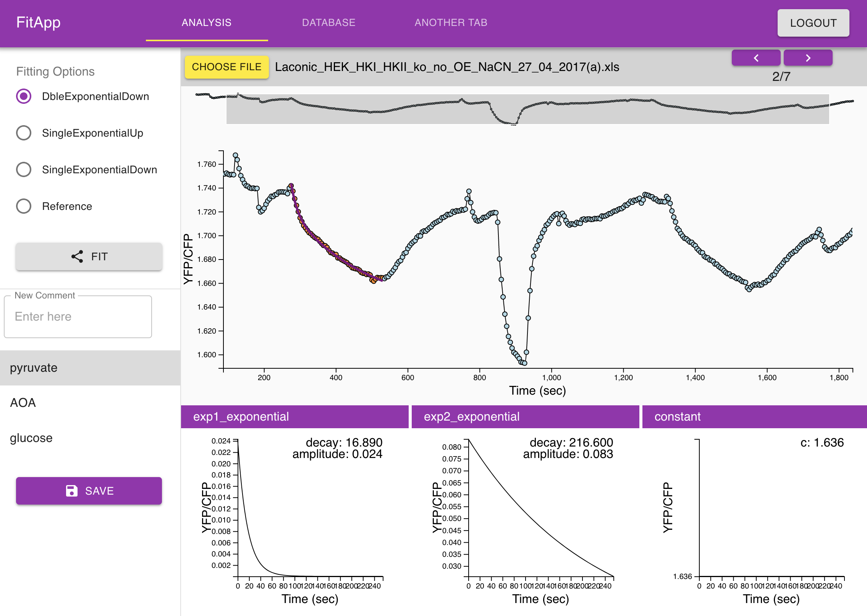Go to previous file with left chevron
Screen dimensions: 867x616
[756, 58]
